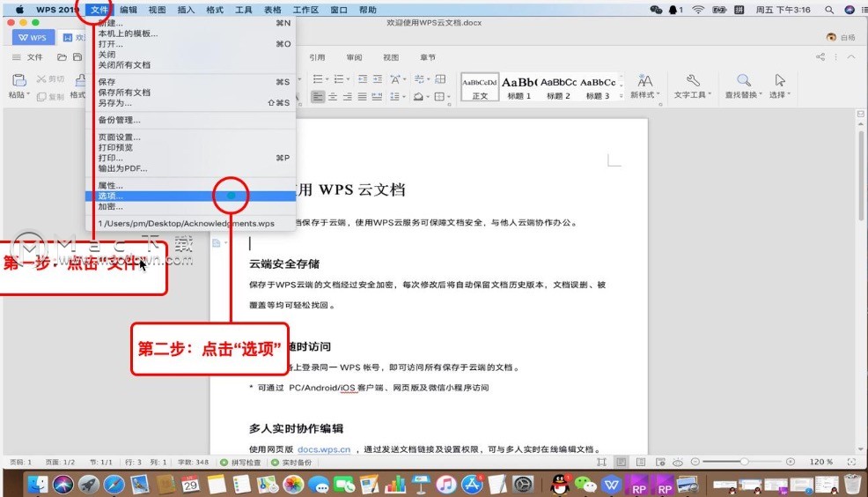Open the Select (选择) dropdown arrow

[788, 94]
